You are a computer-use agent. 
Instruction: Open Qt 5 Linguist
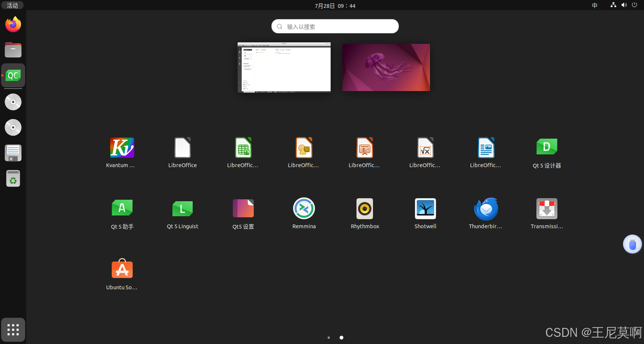(x=183, y=209)
